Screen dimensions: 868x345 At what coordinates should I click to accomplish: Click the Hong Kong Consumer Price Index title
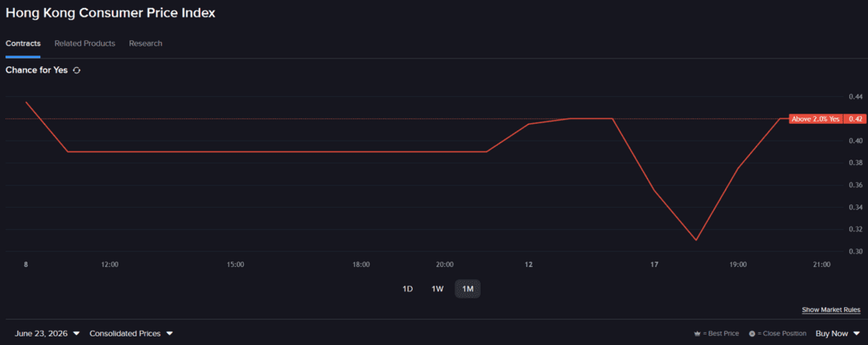110,13
